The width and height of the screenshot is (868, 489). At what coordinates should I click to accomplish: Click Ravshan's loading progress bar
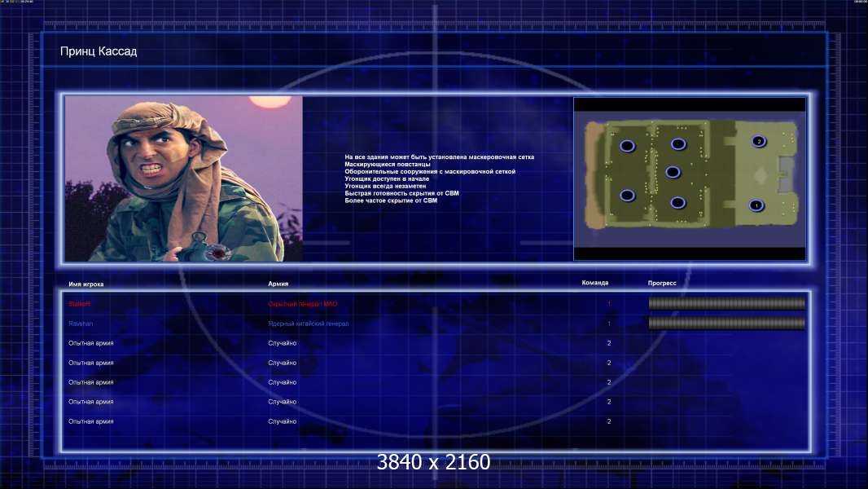(x=727, y=323)
